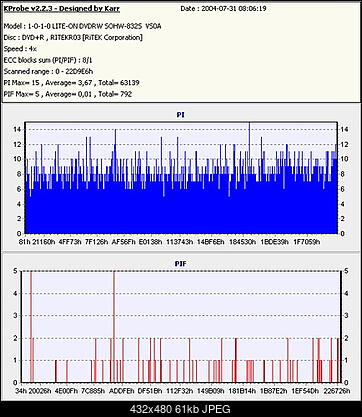This screenshot has height=417, width=362.
Task: Click PIF axis label 181B14h
Action: 242,391
